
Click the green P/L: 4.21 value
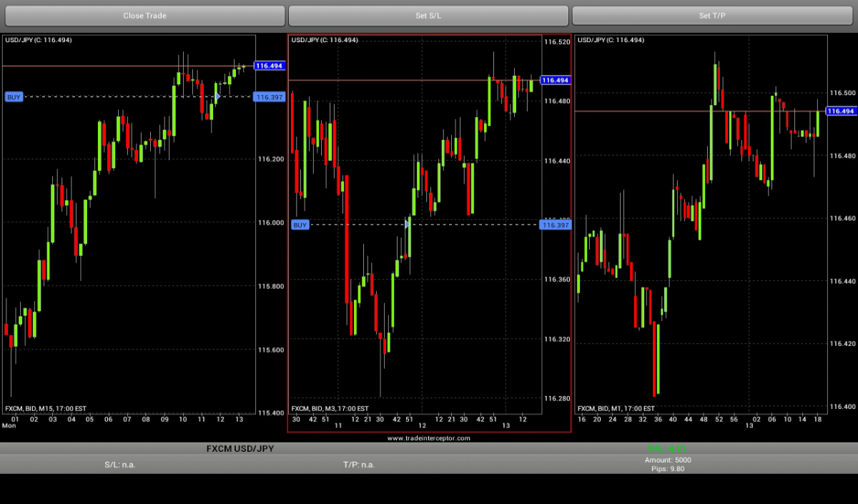click(x=667, y=449)
